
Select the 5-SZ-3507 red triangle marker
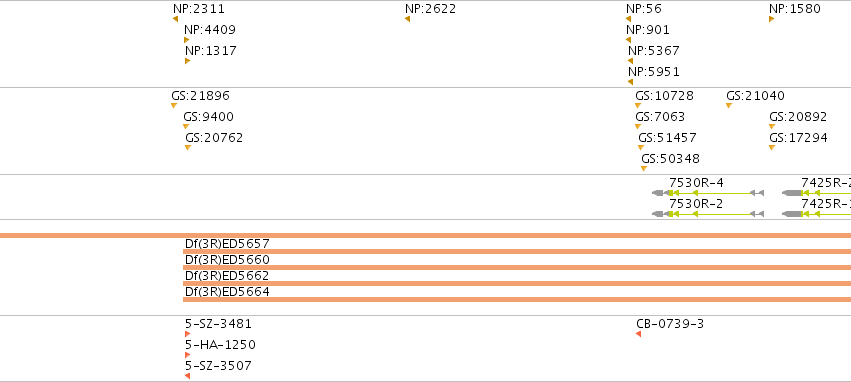click(x=187, y=376)
